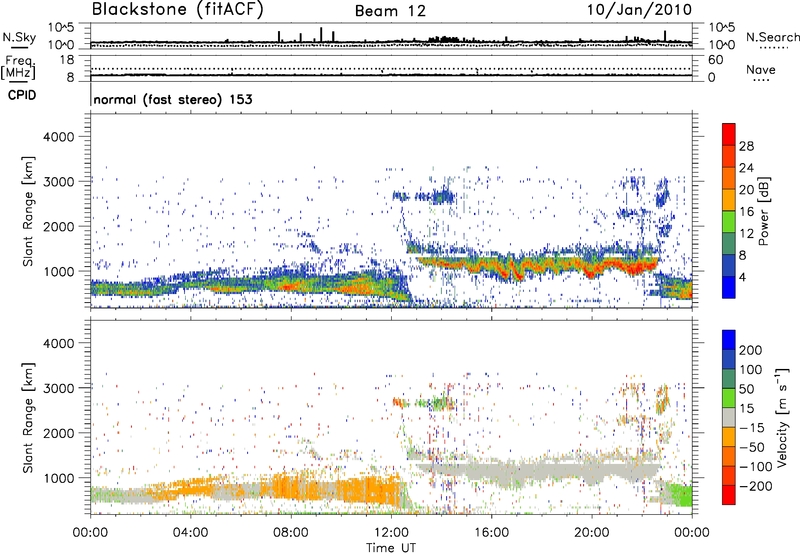Click the "18" tick on the frequency axis
800x554 pixels.
[x=67, y=60]
